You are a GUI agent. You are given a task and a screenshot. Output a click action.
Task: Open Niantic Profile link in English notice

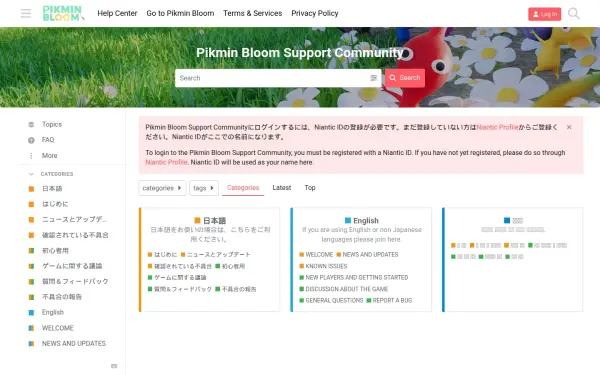(x=166, y=162)
